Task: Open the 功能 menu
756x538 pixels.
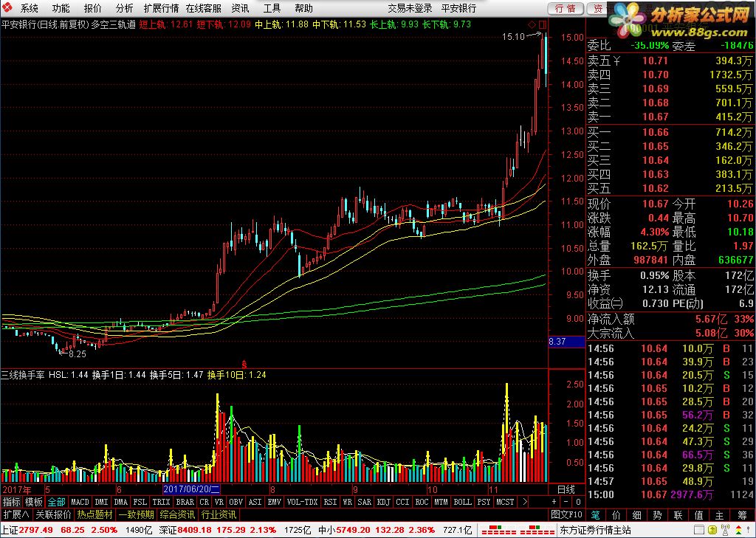Action: (61, 8)
